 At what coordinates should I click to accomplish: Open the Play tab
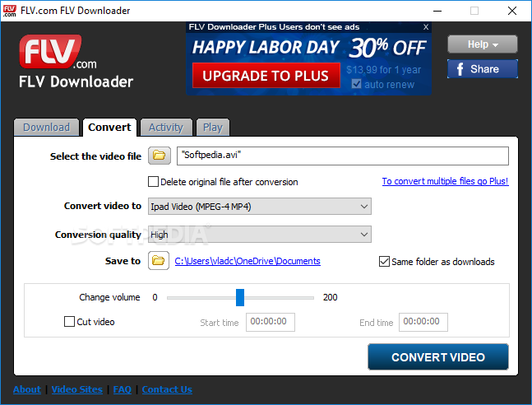213,128
